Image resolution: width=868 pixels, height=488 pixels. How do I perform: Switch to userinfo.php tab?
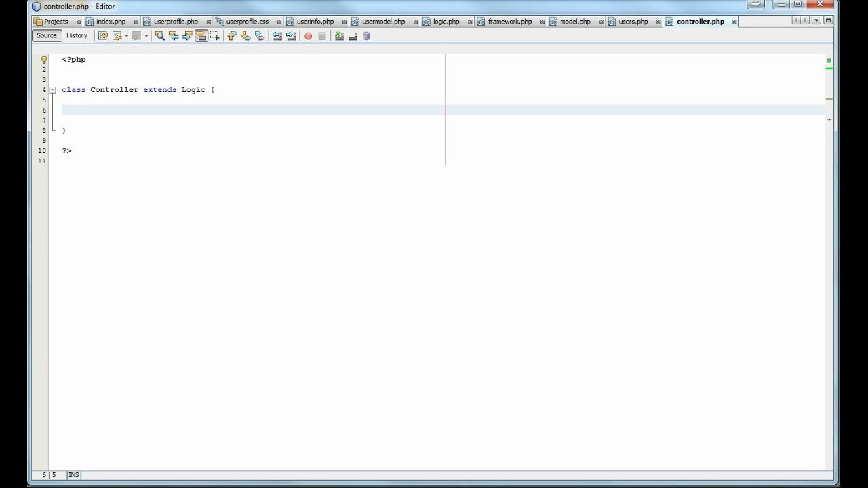coord(315,21)
